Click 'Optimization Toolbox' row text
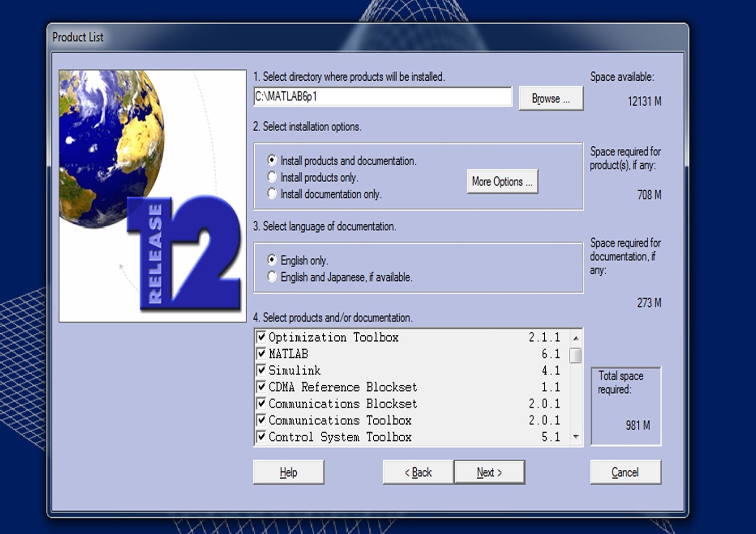Screen dimensions: 756x534 334,337
